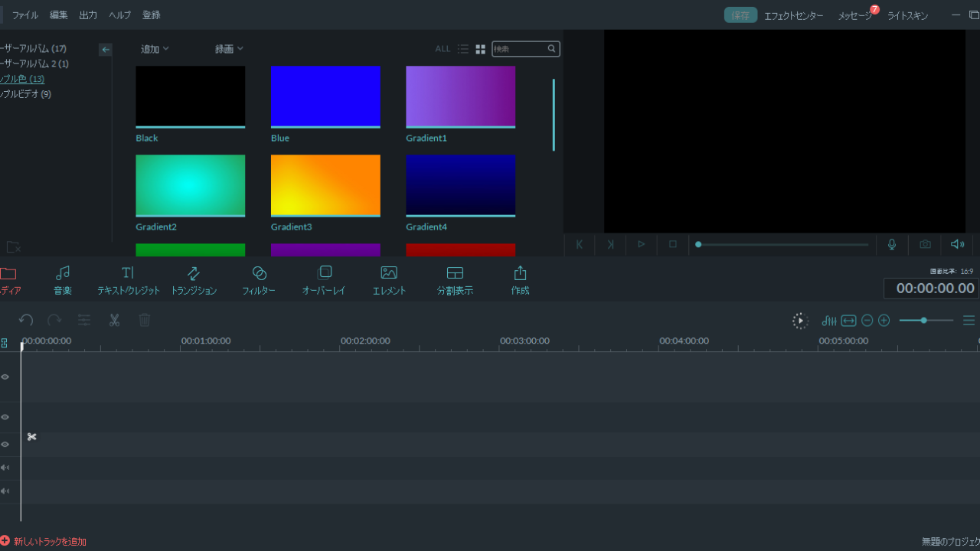The image size is (980, 551).
Task: Click the back arrow in media library
Action: pyautogui.click(x=106, y=49)
